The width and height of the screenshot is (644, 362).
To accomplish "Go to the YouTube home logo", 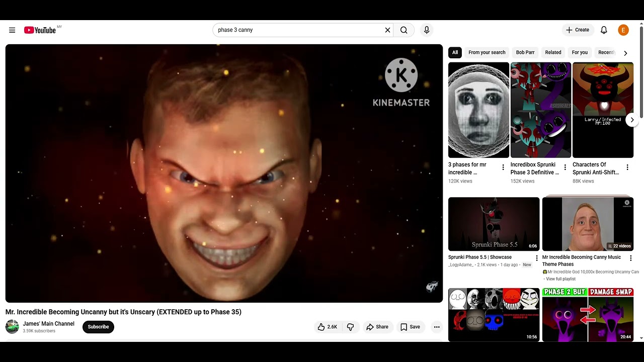I will pos(40,30).
